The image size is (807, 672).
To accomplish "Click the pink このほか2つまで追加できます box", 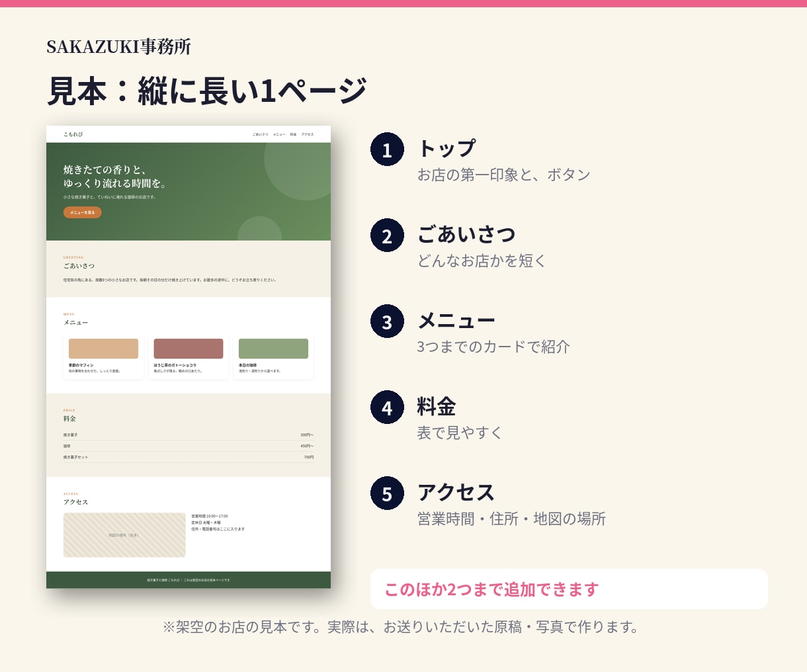I will pyautogui.click(x=569, y=589).
